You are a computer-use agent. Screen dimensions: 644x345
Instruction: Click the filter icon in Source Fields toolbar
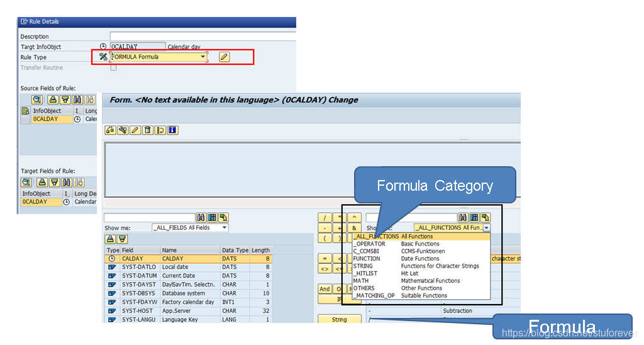tap(65, 99)
